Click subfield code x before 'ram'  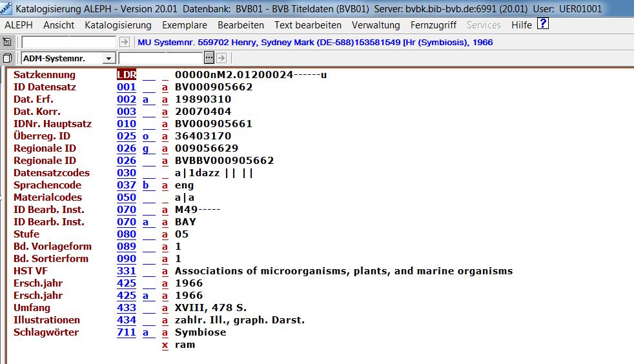165,345
